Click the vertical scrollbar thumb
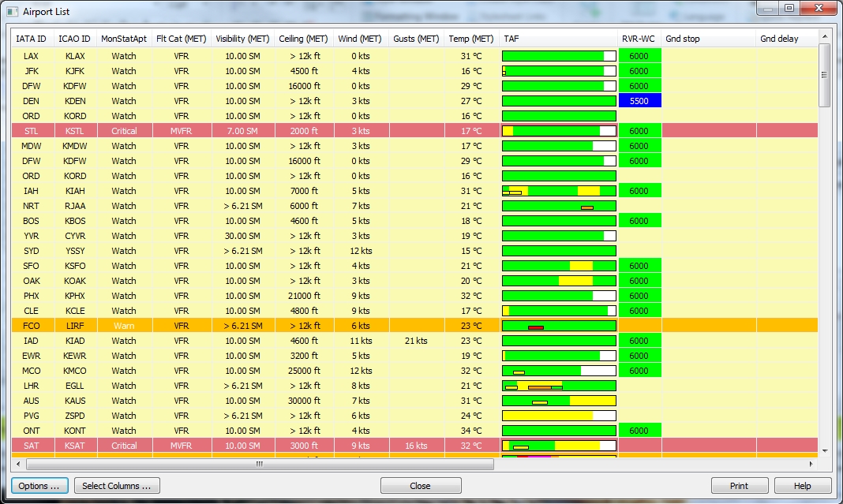Viewport: 843px width, 504px height. [825, 75]
